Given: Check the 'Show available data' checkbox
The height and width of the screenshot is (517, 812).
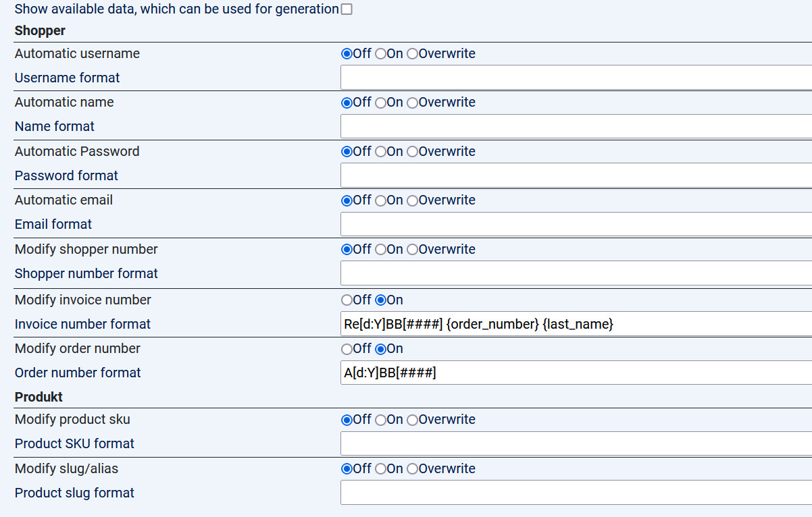Looking at the screenshot, I should point(347,9).
